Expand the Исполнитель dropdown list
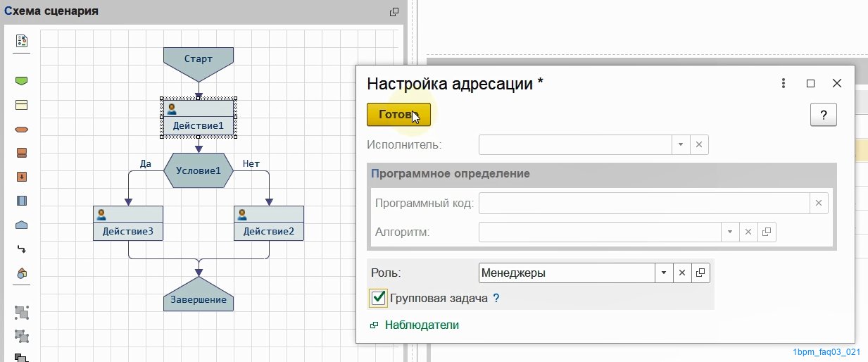Image resolution: width=868 pixels, height=362 pixels. (x=681, y=145)
